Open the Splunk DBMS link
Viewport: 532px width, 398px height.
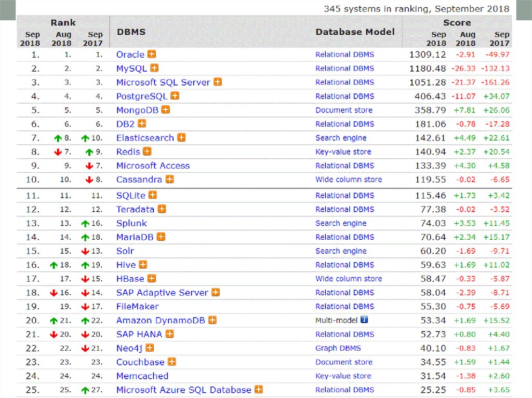(131, 223)
